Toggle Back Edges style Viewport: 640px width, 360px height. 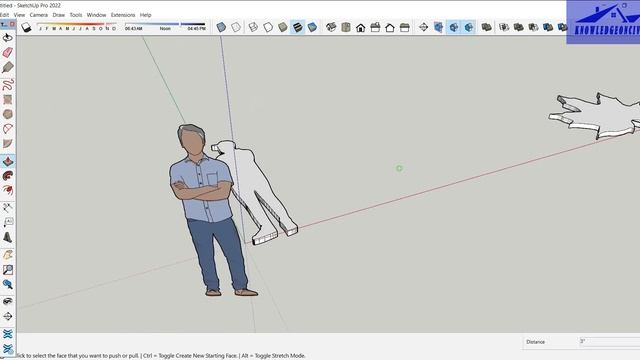click(236, 27)
